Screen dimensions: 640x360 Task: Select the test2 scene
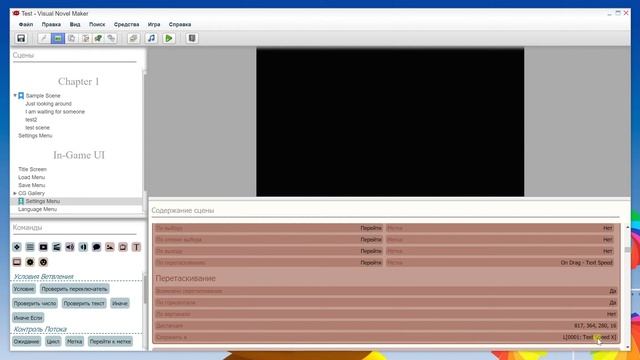point(31,120)
